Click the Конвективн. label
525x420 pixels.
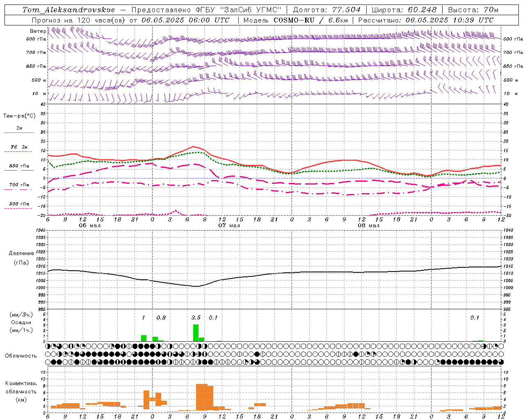[x=21, y=383]
